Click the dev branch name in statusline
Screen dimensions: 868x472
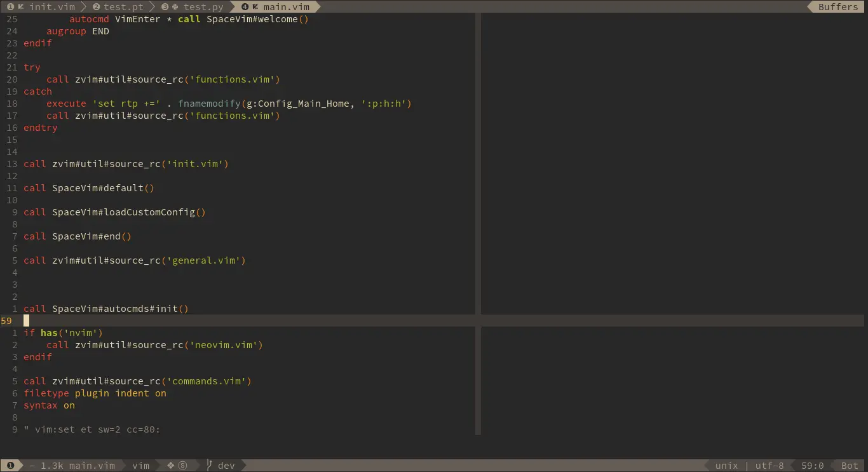pos(226,465)
